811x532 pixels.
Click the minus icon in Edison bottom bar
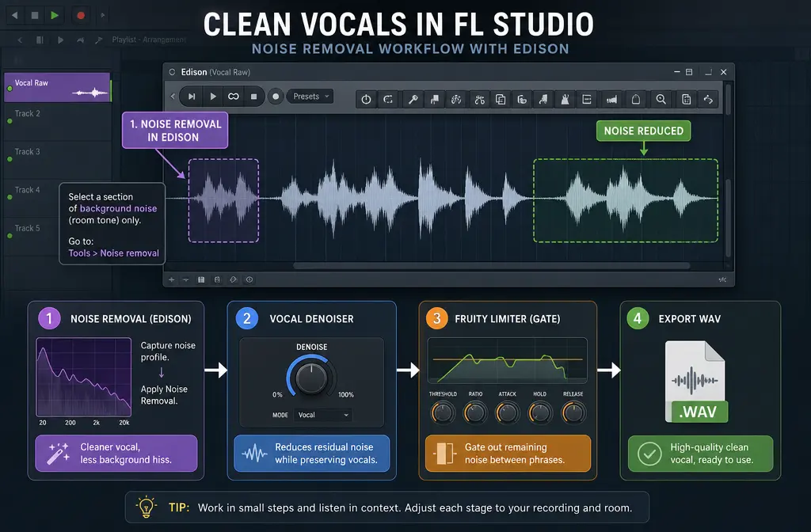pyautogui.click(x=185, y=279)
